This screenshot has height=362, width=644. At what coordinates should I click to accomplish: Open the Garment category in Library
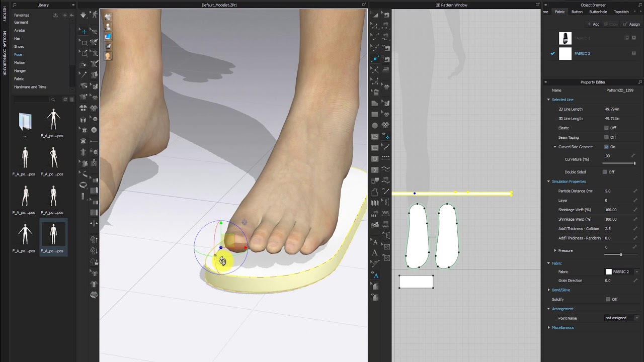21,22
